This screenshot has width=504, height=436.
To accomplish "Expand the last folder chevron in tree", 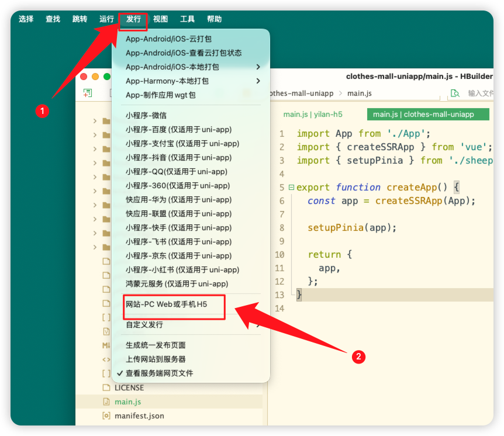I will coord(95,247).
